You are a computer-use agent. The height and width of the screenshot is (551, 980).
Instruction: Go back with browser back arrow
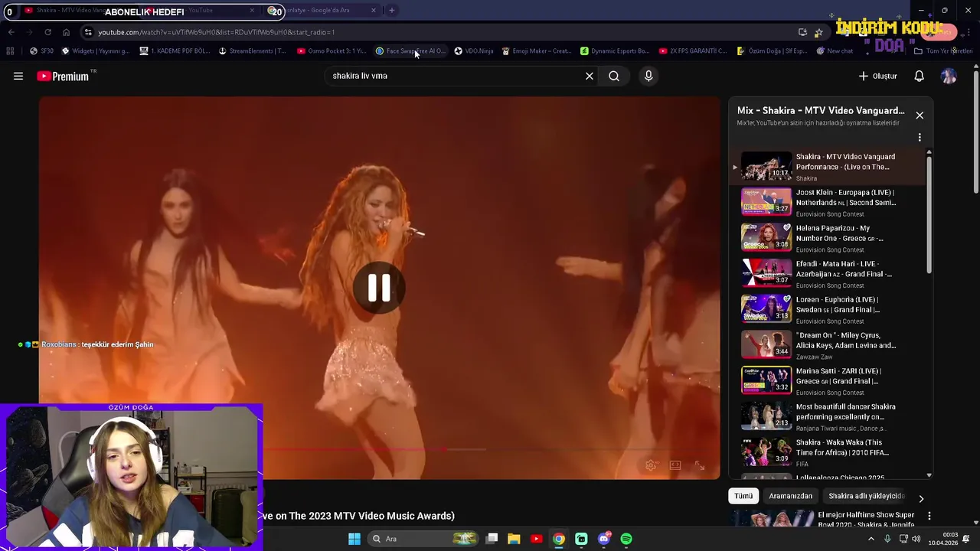11,32
